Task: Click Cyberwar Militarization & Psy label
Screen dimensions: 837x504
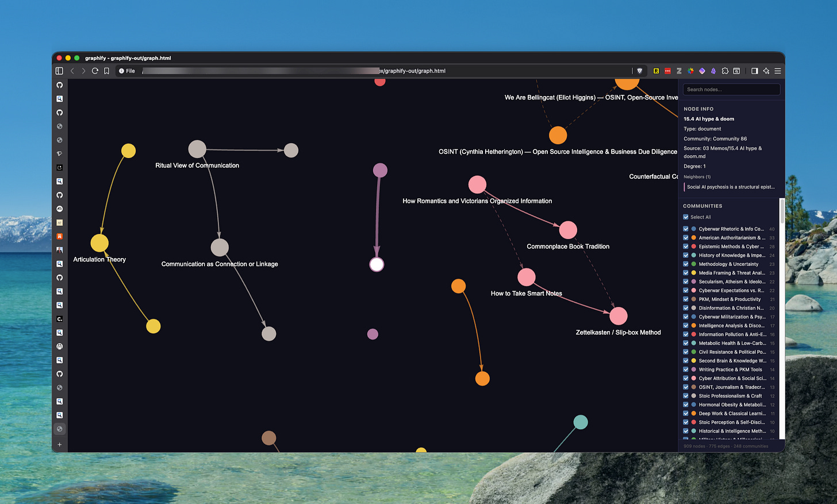Action: pos(732,317)
